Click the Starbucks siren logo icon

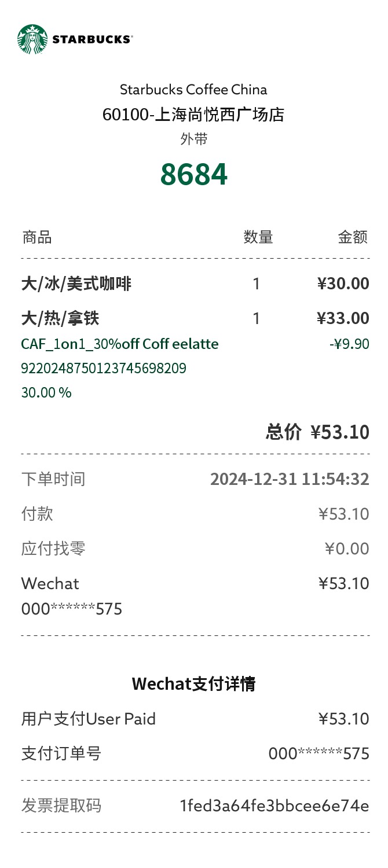point(32,39)
